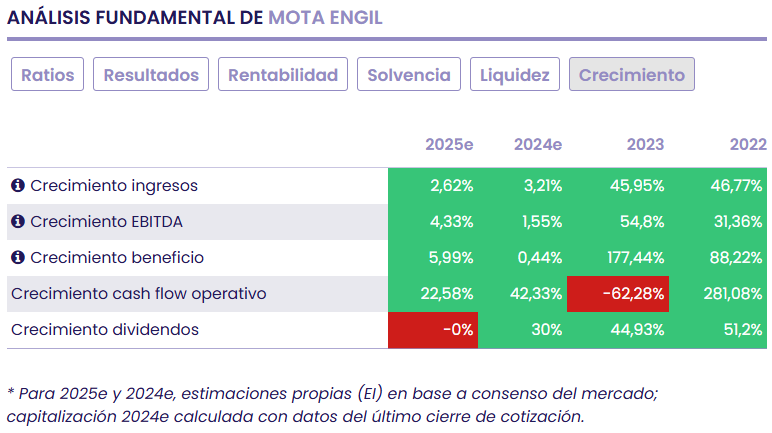Click the red -0% dividendos cell
This screenshot has height=433, width=772.
(x=433, y=330)
